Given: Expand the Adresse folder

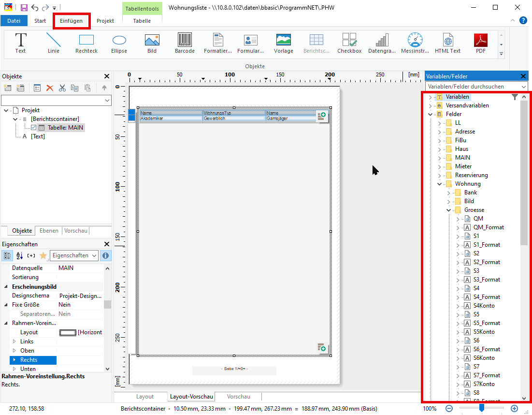Looking at the screenshot, I should 439,132.
